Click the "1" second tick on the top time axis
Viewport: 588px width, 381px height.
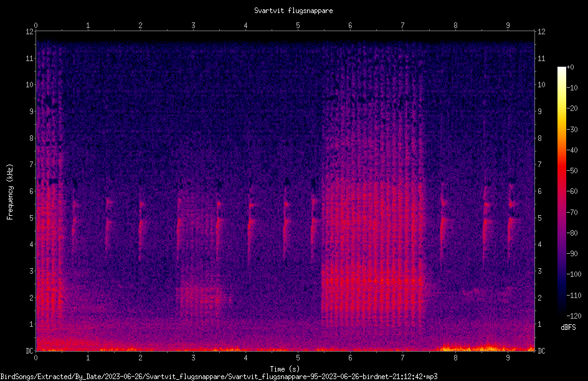pyautogui.click(x=88, y=26)
